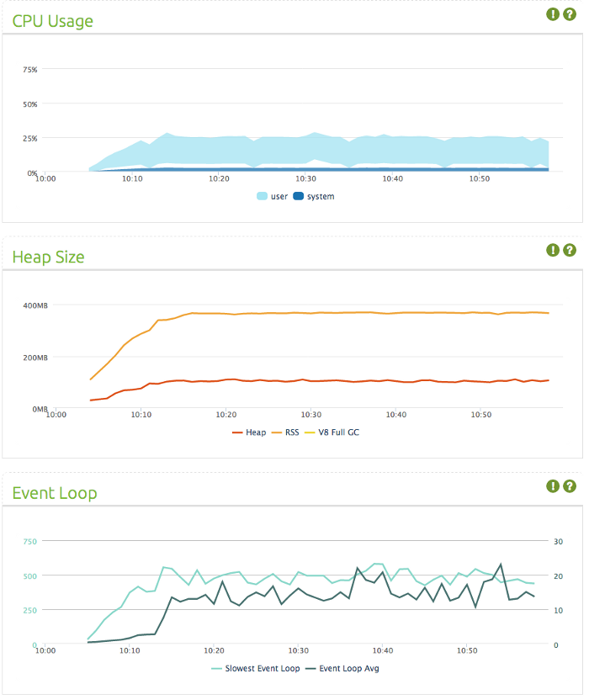The image size is (589, 700).
Task: Click the Heap Size panel title
Action: pyautogui.click(x=48, y=257)
